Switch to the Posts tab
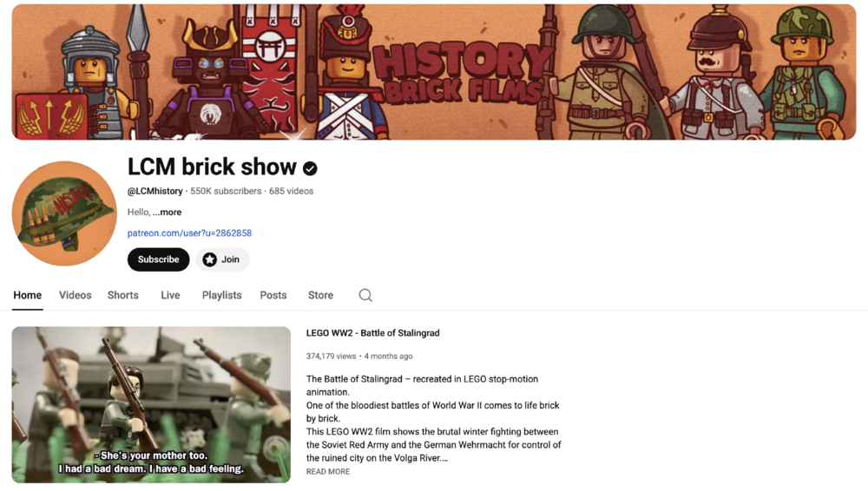This screenshot has height=491, width=868. [273, 295]
